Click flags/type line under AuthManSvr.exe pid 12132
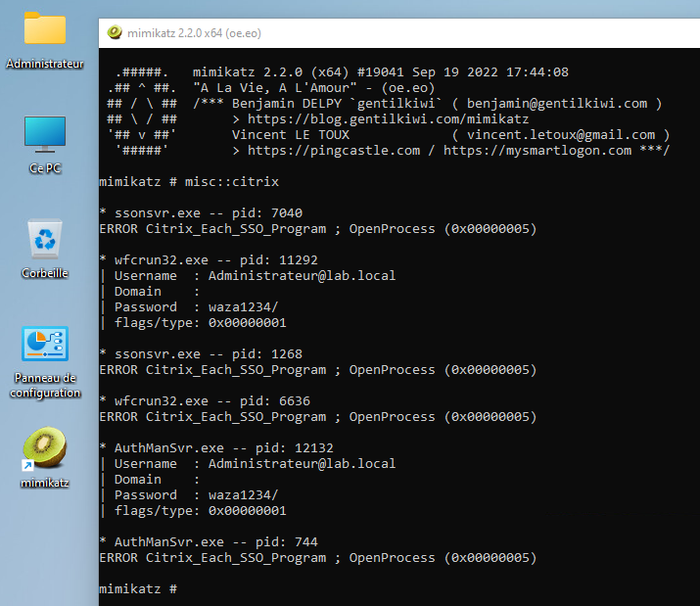The width and height of the screenshot is (700, 606). tap(193, 510)
